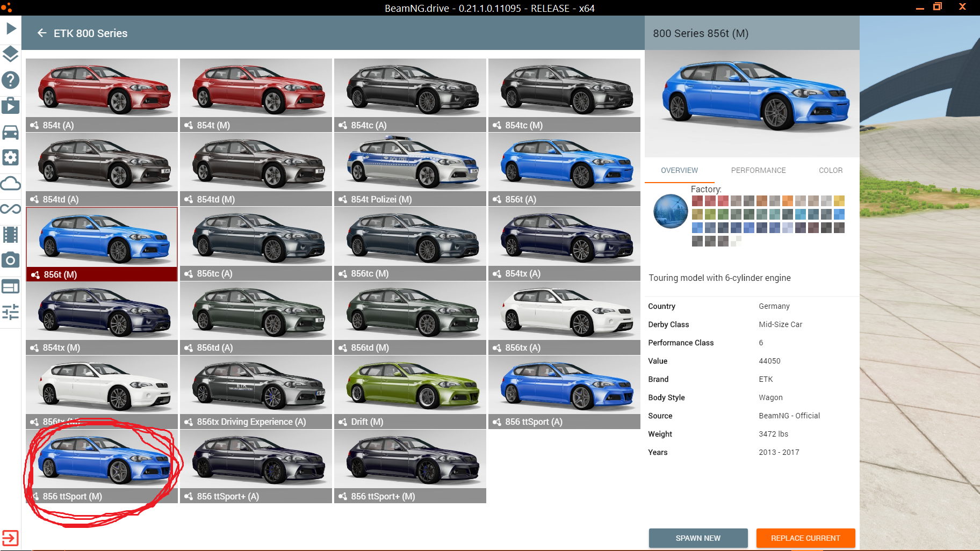Click the config icon beside 854t (A)
Image resolution: width=980 pixels, height=551 pixels.
click(x=34, y=125)
